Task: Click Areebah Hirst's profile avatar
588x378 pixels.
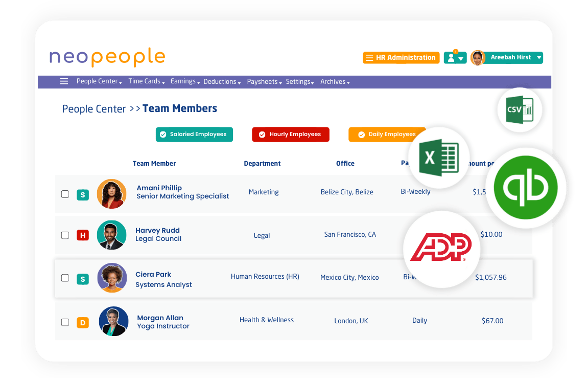Action: tap(478, 58)
